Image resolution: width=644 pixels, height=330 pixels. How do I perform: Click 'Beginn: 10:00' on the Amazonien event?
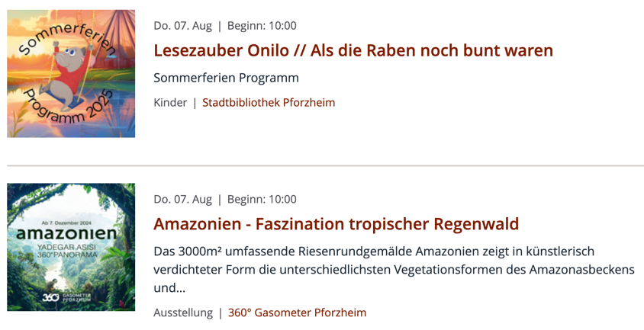[262, 200]
